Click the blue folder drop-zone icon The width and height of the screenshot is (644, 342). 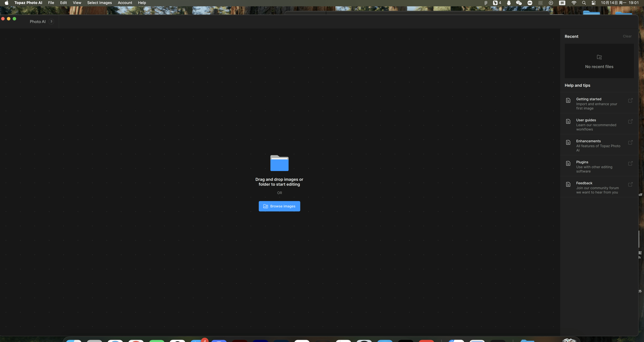point(279,163)
